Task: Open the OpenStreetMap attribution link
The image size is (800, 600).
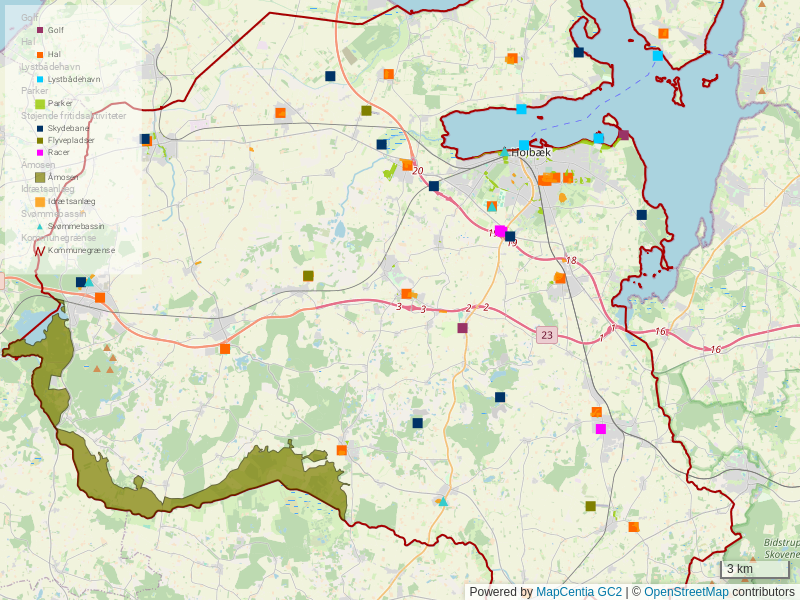Action: point(686,591)
